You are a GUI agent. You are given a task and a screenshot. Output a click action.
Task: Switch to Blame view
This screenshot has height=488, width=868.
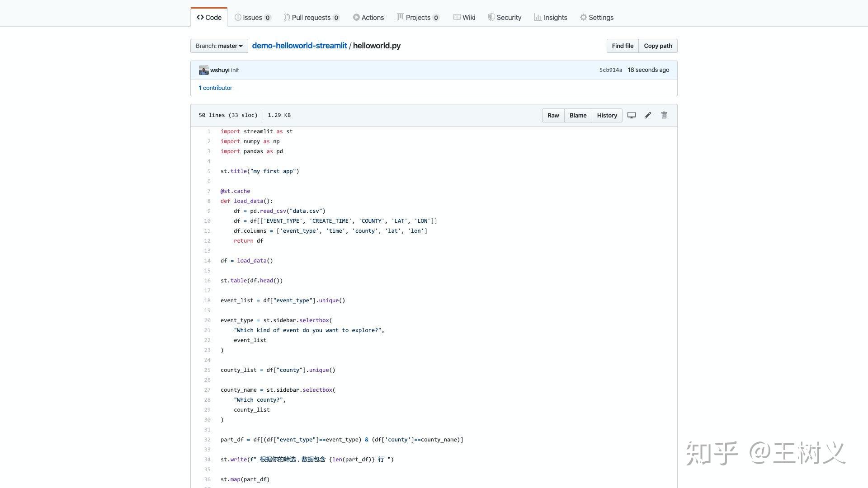pyautogui.click(x=578, y=115)
